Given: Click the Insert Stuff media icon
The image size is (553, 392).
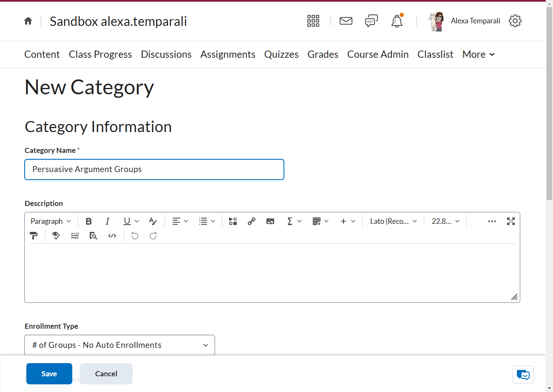Looking at the screenshot, I should coord(233,221).
